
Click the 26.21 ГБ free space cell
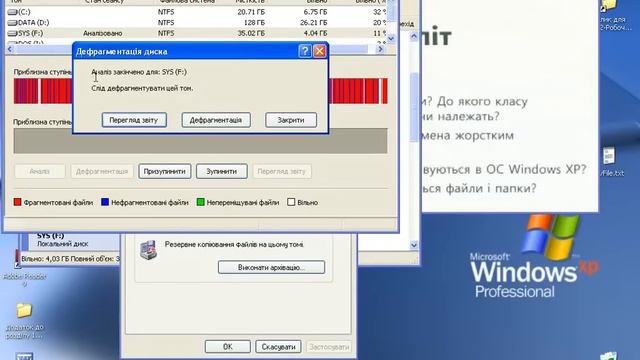tap(313, 22)
